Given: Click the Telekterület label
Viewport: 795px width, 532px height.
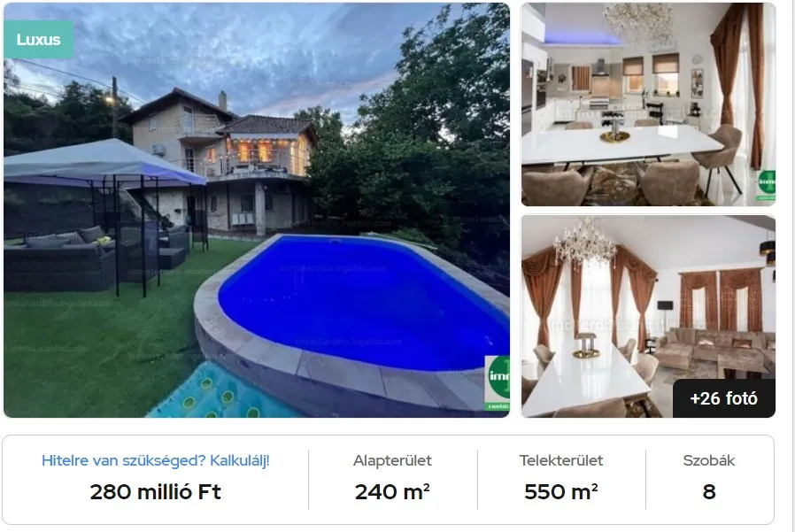Looking at the screenshot, I should pyautogui.click(x=561, y=460).
